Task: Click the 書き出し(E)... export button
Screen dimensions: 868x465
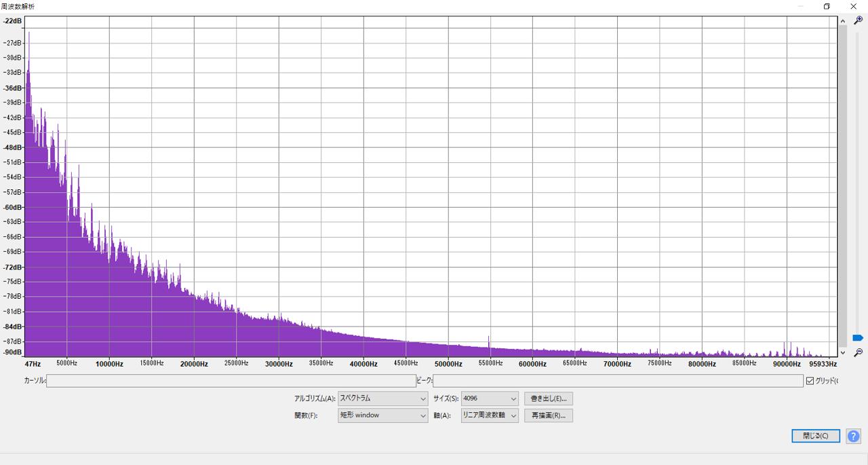Action: [x=548, y=398]
